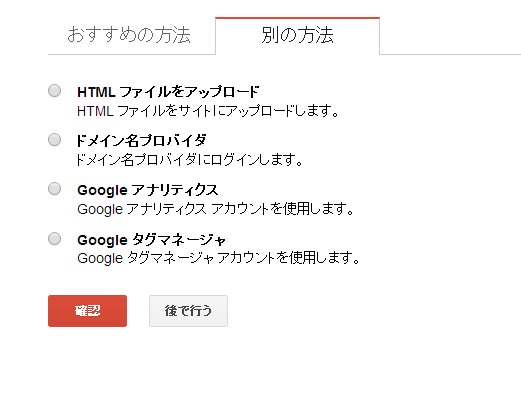Pick the Google タグマネージャ radio button
Image resolution: width=521 pixels, height=398 pixels.
(54, 239)
